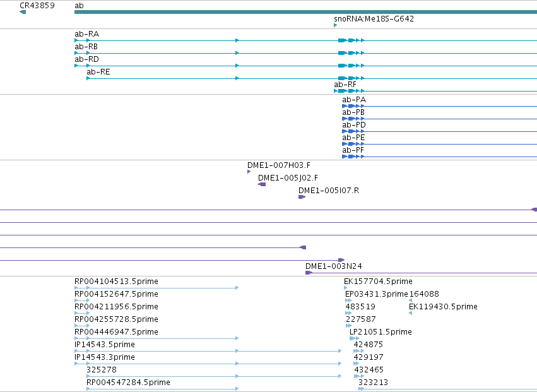Click the 325278 feature label
The height and width of the screenshot is (392, 537).
pyautogui.click(x=102, y=370)
